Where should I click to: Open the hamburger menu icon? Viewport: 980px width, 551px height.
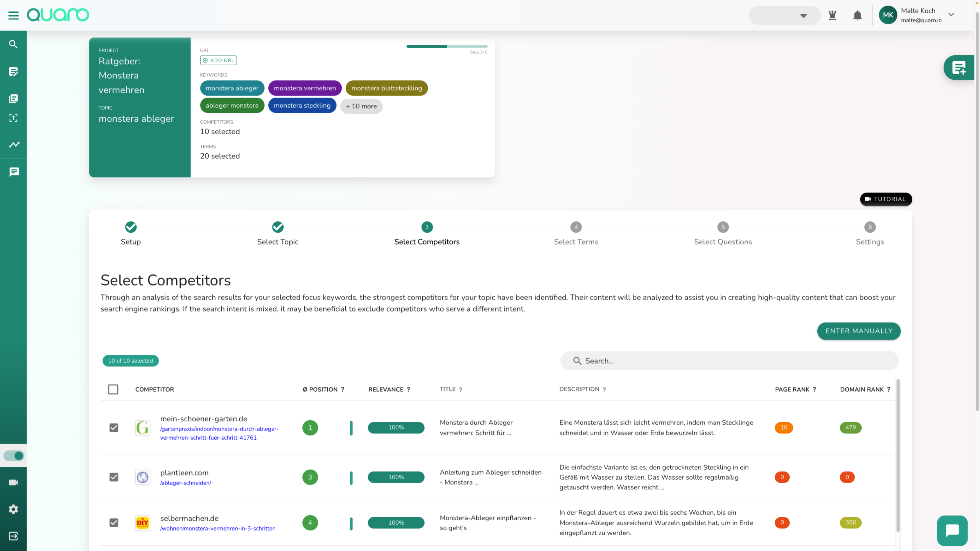(x=13, y=15)
